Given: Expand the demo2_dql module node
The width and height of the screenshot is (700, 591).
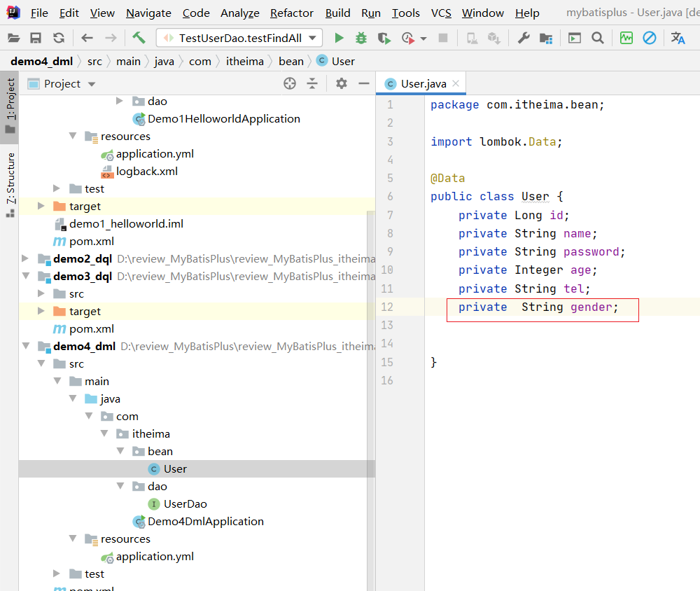Looking at the screenshot, I should point(27,258).
